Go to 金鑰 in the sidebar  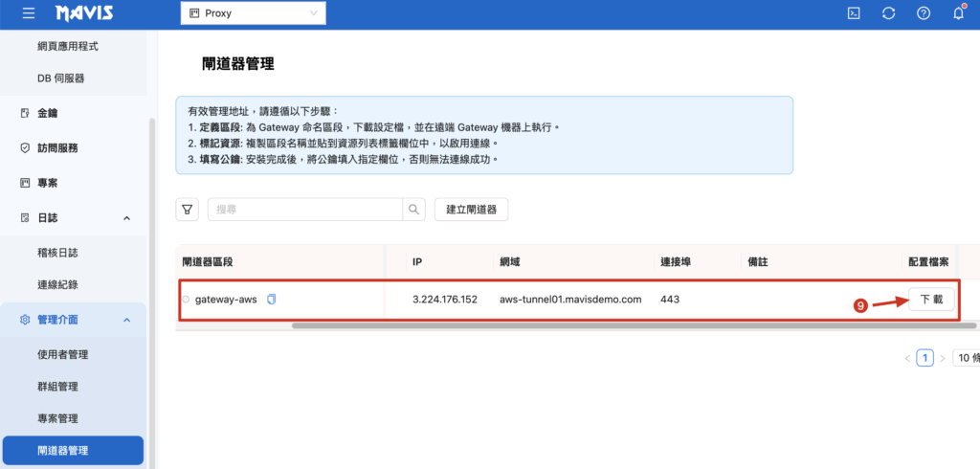(x=47, y=113)
